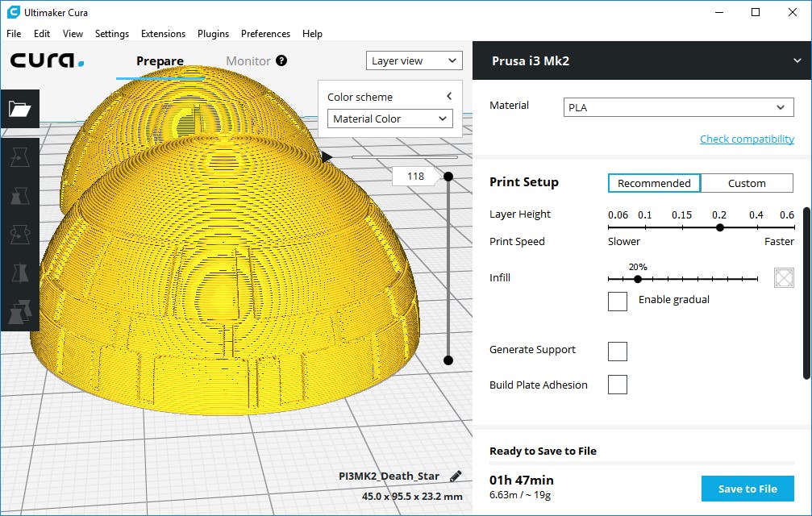812x516 pixels.
Task: Enable Generate Support
Action: click(x=617, y=352)
